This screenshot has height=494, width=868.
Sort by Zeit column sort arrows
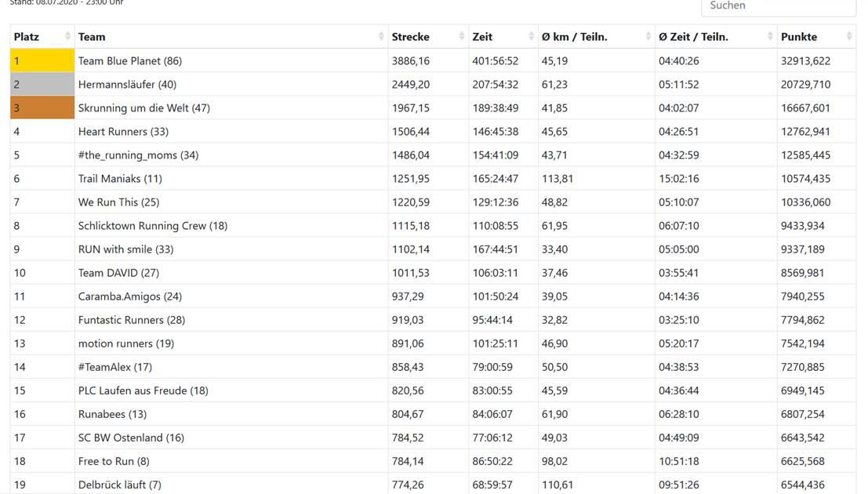531,37
